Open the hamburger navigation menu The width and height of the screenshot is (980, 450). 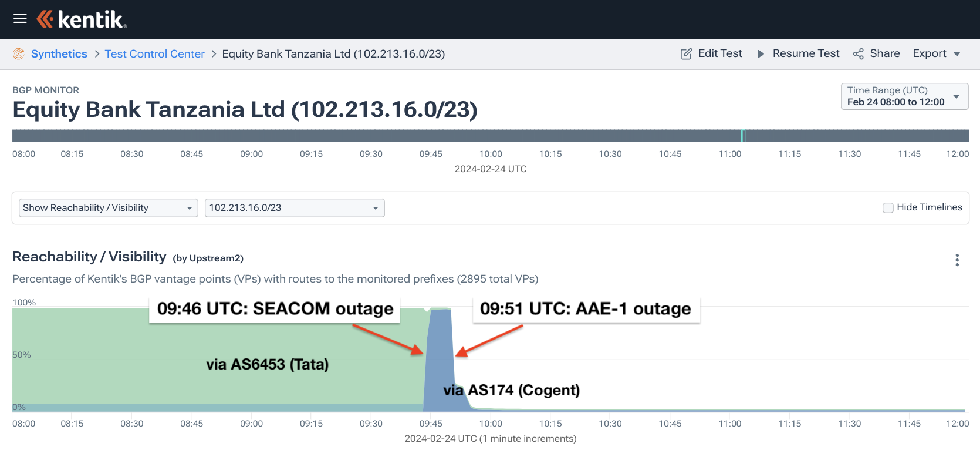pyautogui.click(x=20, y=19)
